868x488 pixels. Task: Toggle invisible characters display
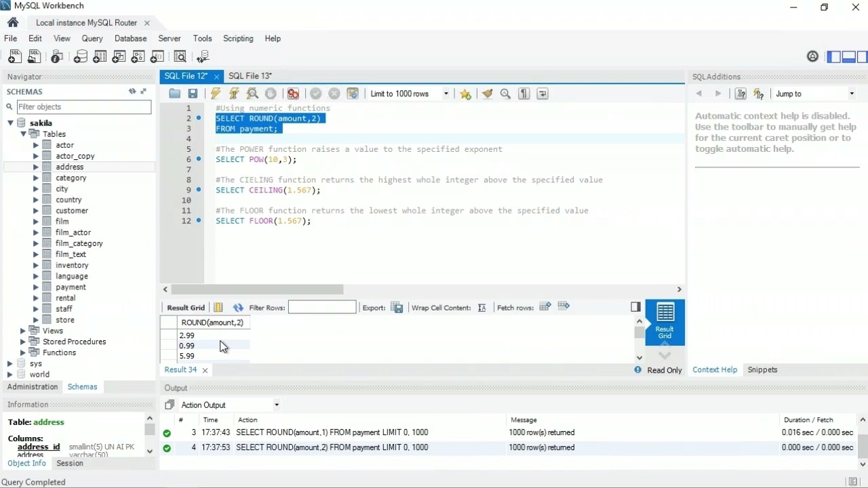[x=524, y=94]
